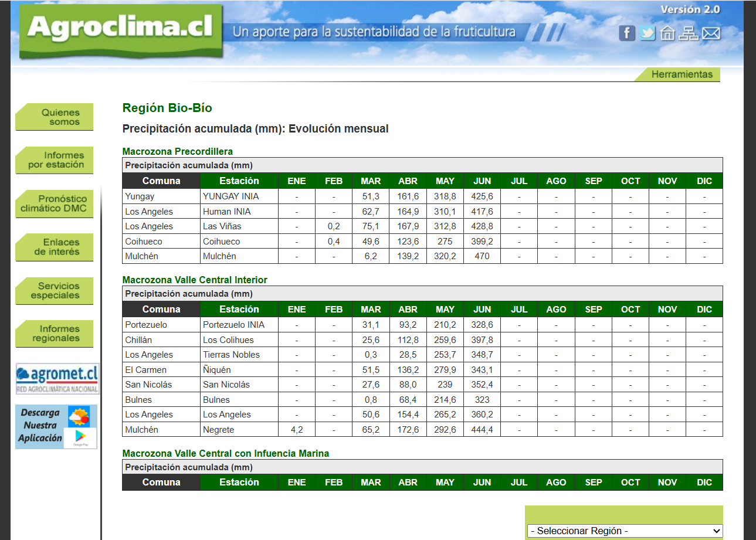Click the 318,8 MAY value for Yungay
This screenshot has height=540, width=756.
(445, 196)
